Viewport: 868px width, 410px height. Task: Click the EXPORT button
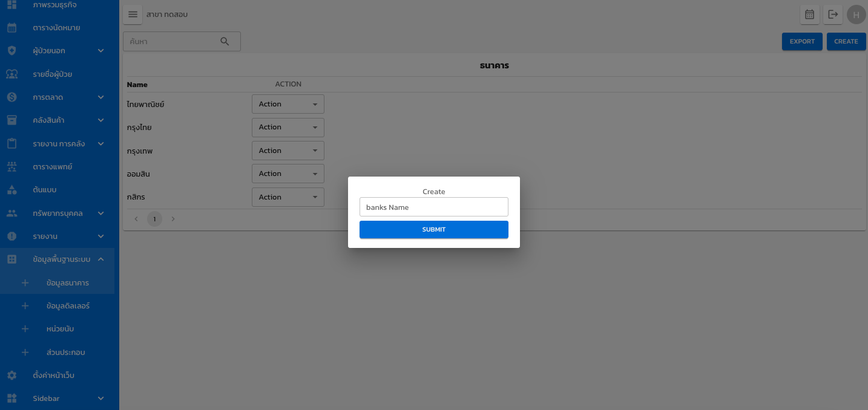[x=802, y=42]
